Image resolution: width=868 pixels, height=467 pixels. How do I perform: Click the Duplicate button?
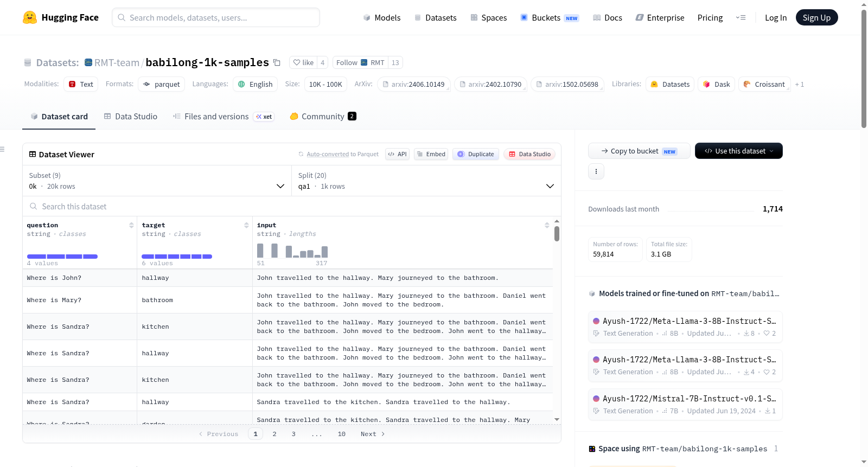click(476, 154)
